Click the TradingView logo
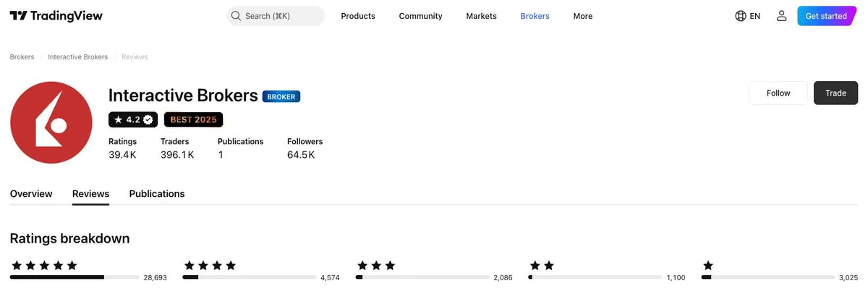868x294 pixels. click(56, 16)
